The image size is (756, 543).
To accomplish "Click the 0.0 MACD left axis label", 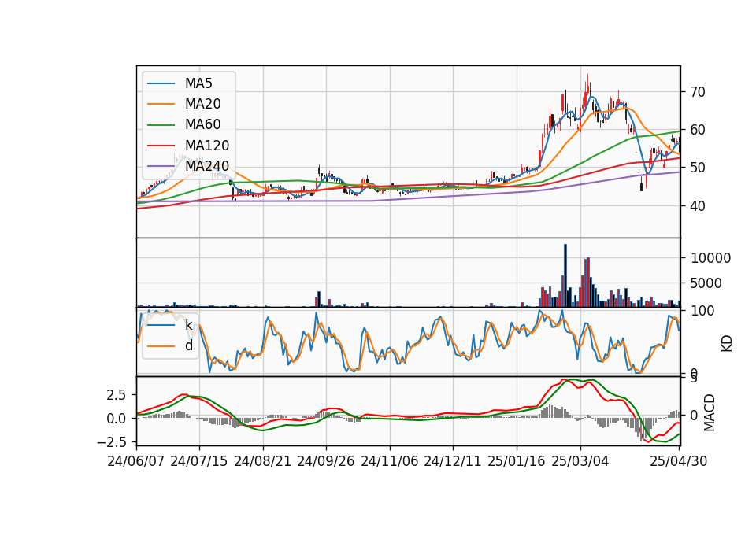I will click(x=116, y=419).
